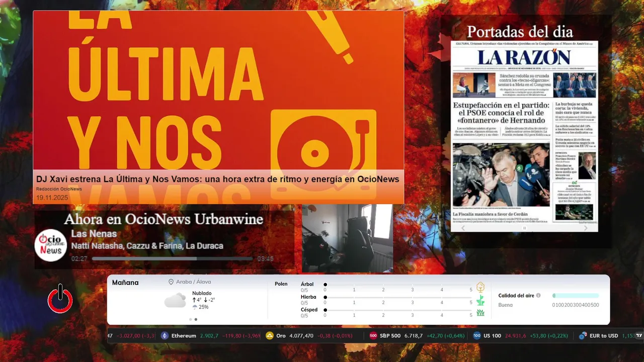This screenshot has height=362, width=644.
Task: Click the song title Las Nenas
Action: (x=94, y=234)
